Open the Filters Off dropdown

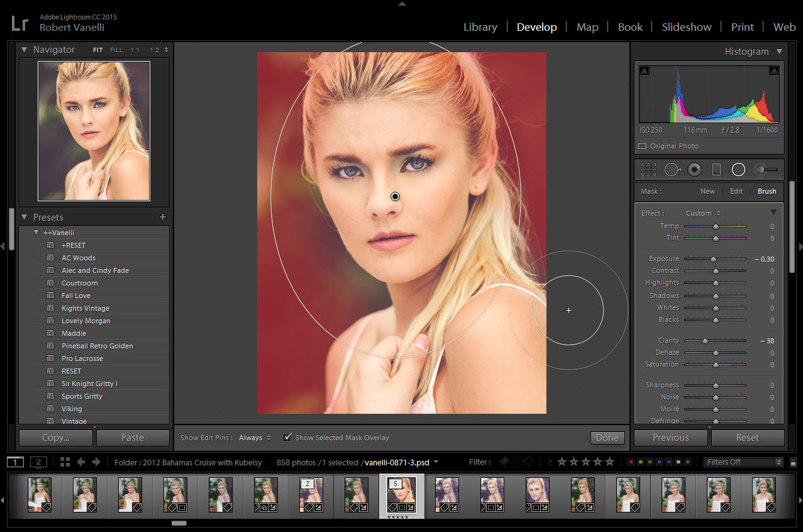[x=743, y=462]
